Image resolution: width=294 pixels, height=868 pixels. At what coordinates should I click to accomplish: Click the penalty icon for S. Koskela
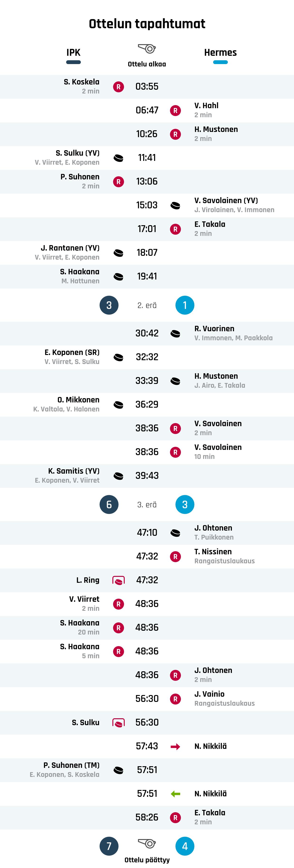point(118,87)
